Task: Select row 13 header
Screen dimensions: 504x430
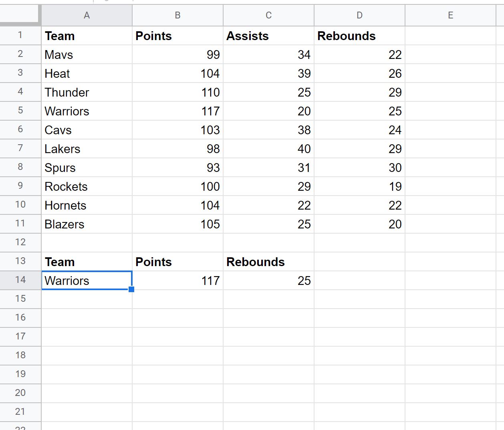Action: (20, 261)
